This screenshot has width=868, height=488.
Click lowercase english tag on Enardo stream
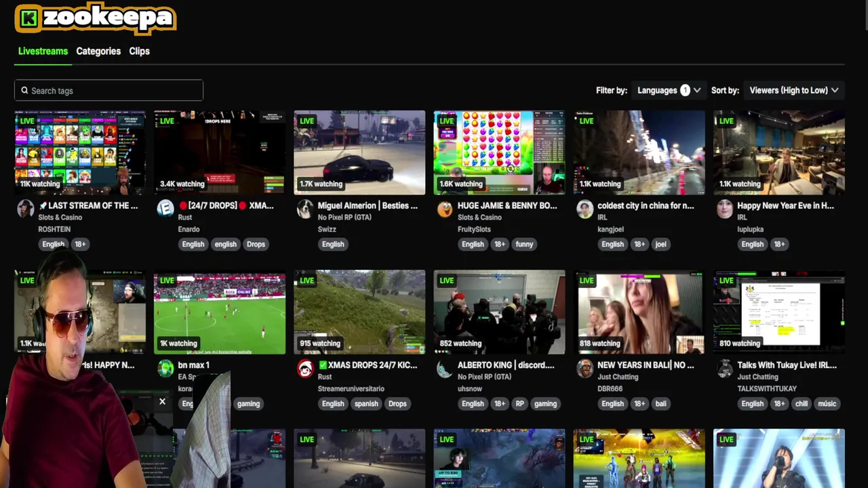point(225,244)
